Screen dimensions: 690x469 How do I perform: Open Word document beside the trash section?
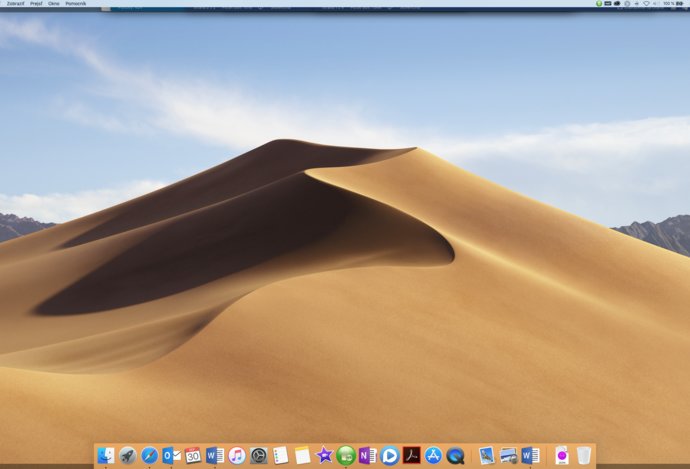click(530, 455)
